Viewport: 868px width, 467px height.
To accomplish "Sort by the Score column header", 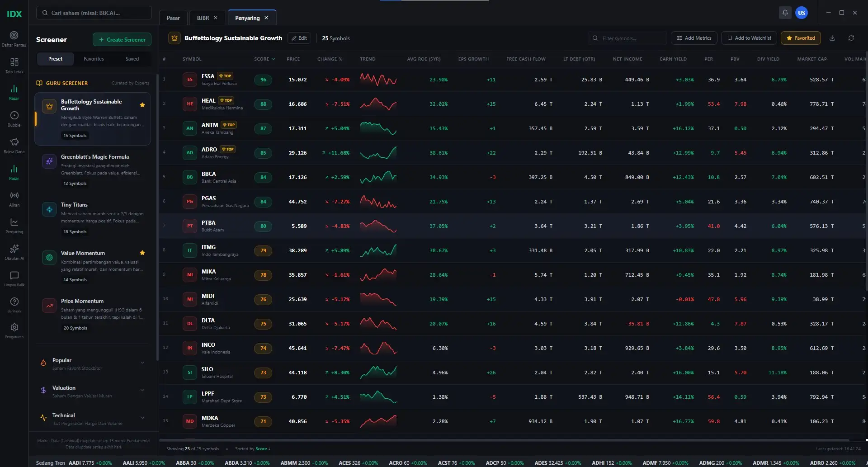I will tap(264, 59).
